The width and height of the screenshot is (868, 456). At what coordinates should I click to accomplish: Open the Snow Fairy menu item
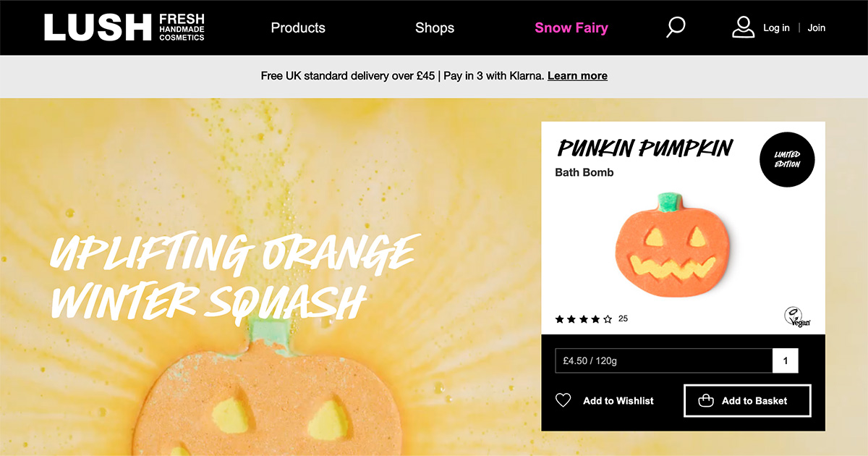click(571, 28)
